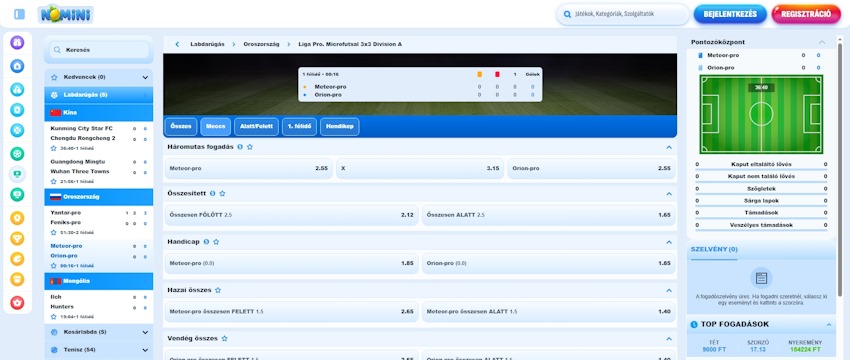Image resolution: width=850 pixels, height=360 pixels.
Task: Focus the top game search field
Action: (x=623, y=15)
